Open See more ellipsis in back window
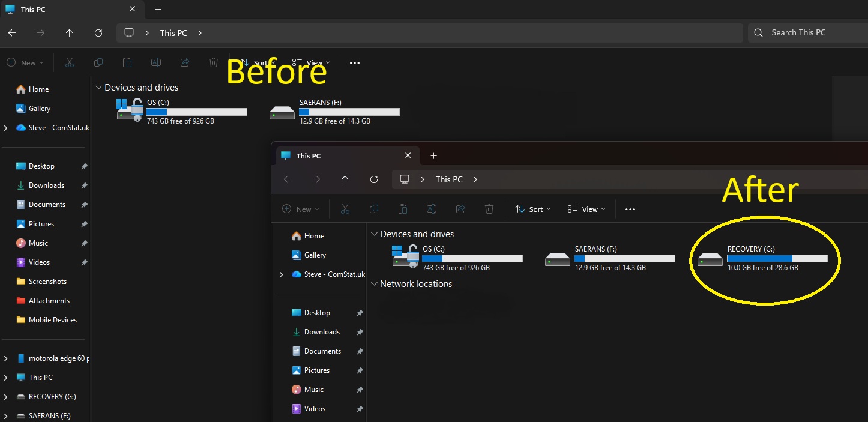 click(x=355, y=62)
